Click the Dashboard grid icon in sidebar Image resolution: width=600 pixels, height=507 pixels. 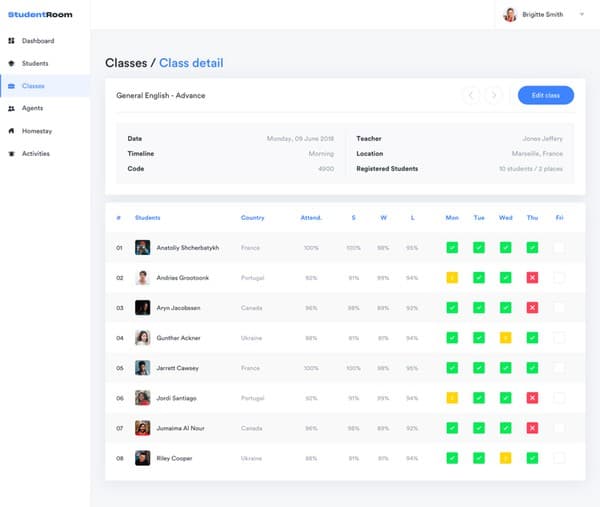tap(11, 41)
